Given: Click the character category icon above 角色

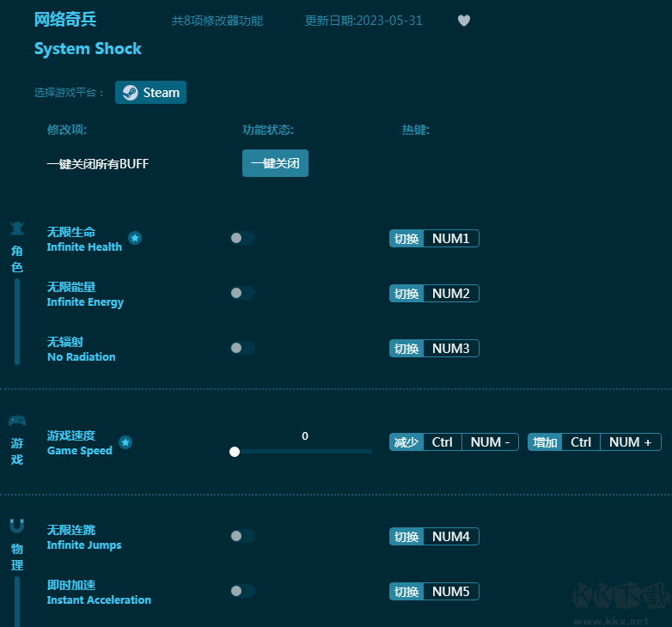Looking at the screenshot, I should 17,228.
